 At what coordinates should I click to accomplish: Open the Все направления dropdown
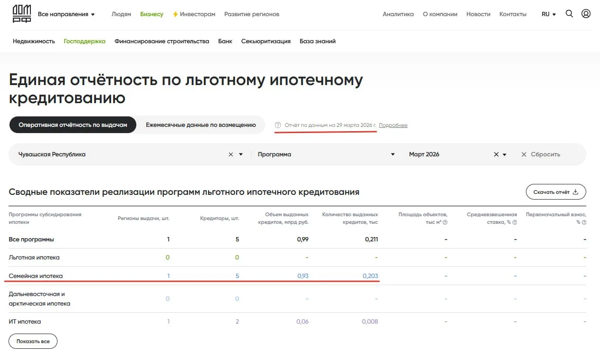tap(66, 14)
